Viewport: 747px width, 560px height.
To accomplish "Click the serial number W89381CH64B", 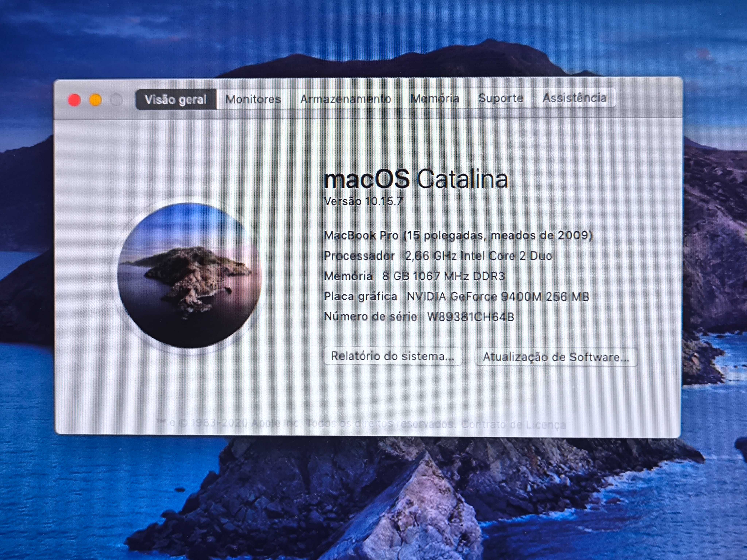I will coord(470,317).
